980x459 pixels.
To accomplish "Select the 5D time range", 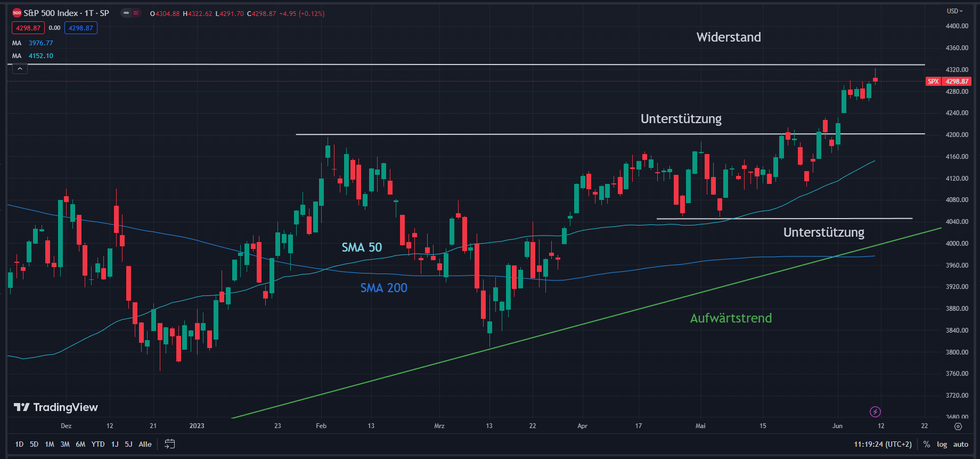I will (34, 444).
